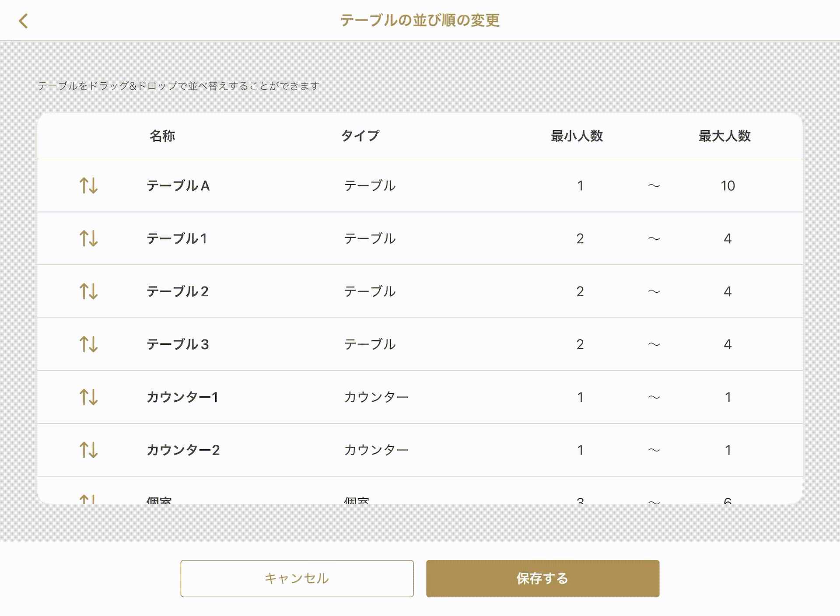
Task: Click max value 10 in テーブル A row
Action: [728, 186]
